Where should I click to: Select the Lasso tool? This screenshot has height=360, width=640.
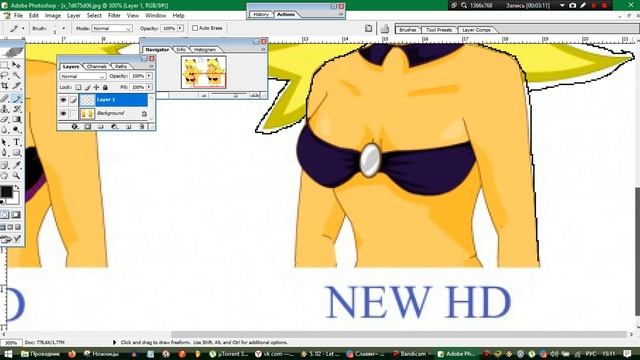coord(4,76)
